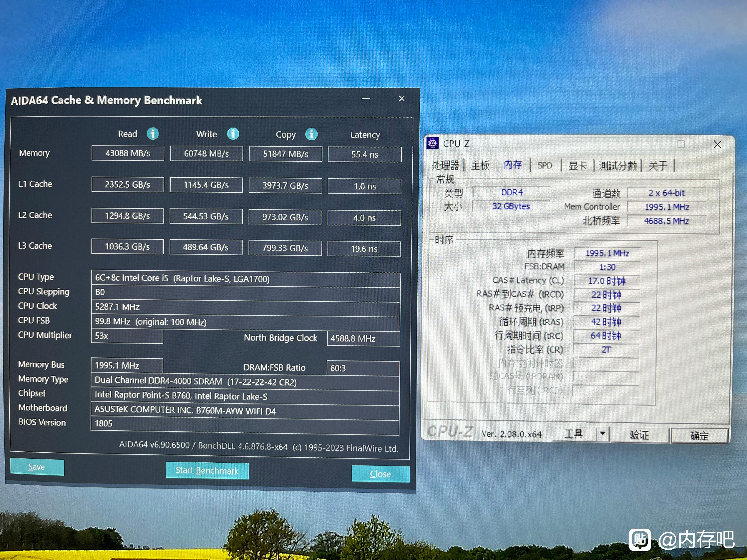
Task: Click the Chipset value Intel Raptor Point-S B760
Action: (x=245, y=396)
